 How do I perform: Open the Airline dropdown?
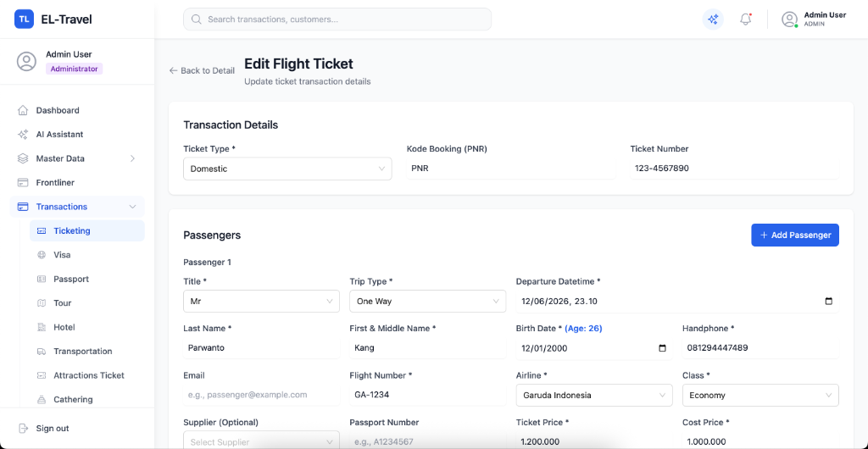tap(594, 396)
